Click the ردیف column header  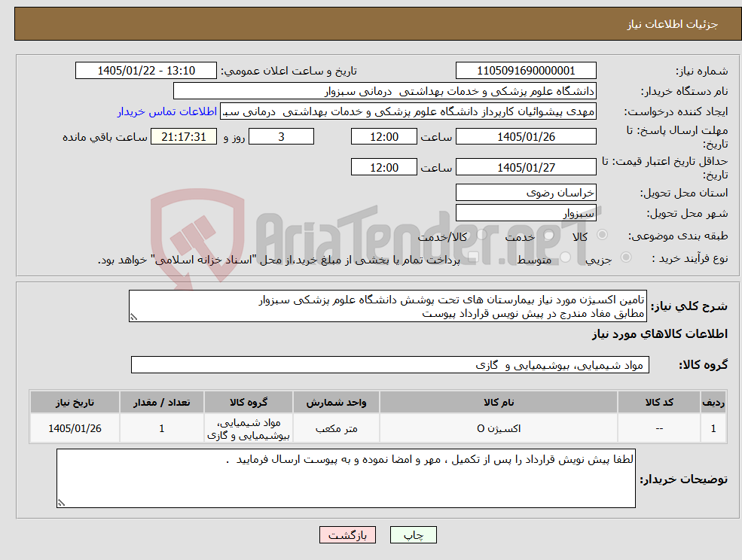click(713, 402)
